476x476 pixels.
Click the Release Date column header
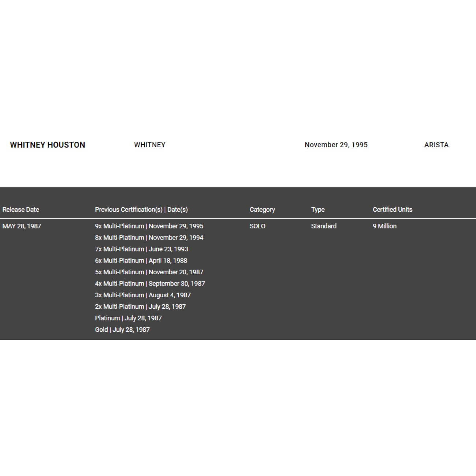click(x=21, y=209)
